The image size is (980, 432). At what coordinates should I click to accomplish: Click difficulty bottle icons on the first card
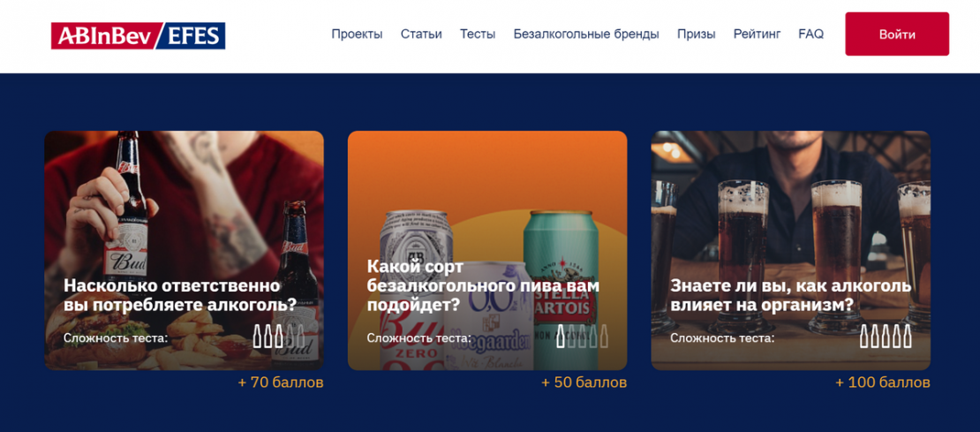click(279, 337)
